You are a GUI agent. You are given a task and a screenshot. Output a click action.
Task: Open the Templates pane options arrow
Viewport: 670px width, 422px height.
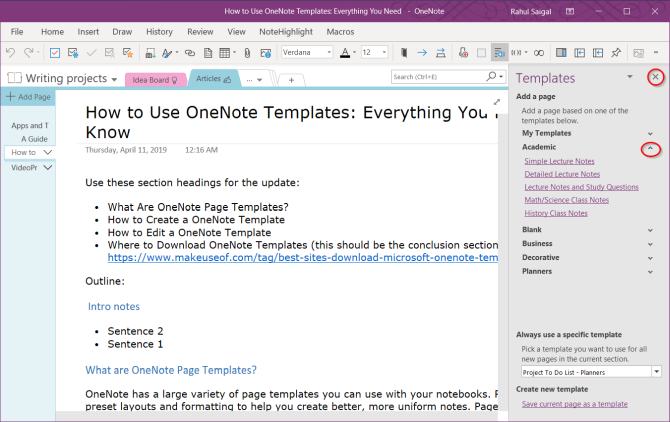pos(629,77)
